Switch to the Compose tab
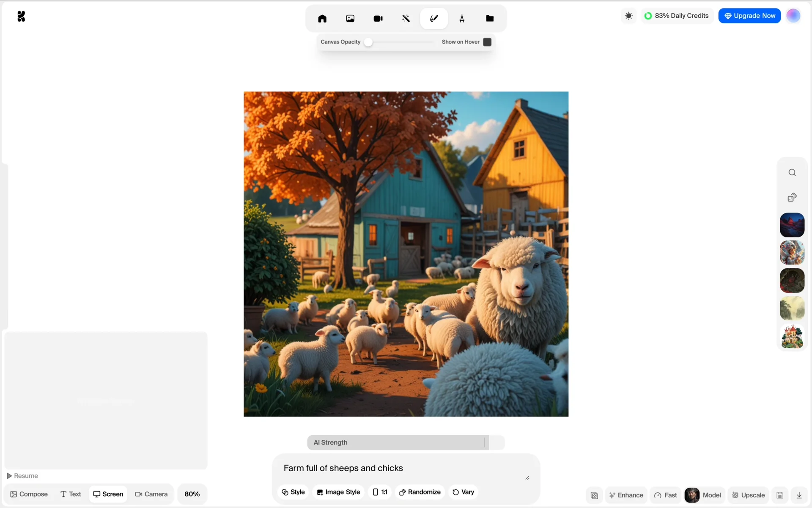This screenshot has height=508, width=812. [29, 494]
